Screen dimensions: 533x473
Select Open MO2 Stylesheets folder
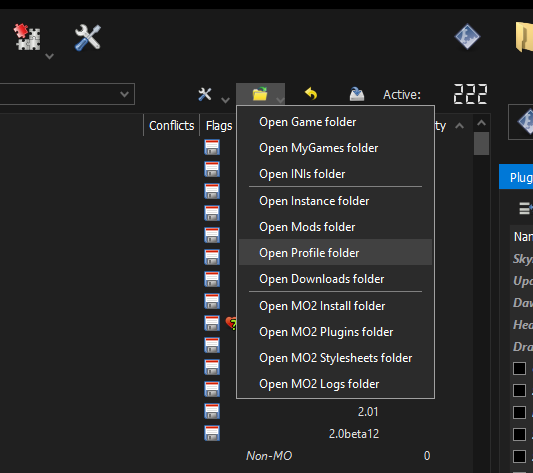[x=336, y=358]
